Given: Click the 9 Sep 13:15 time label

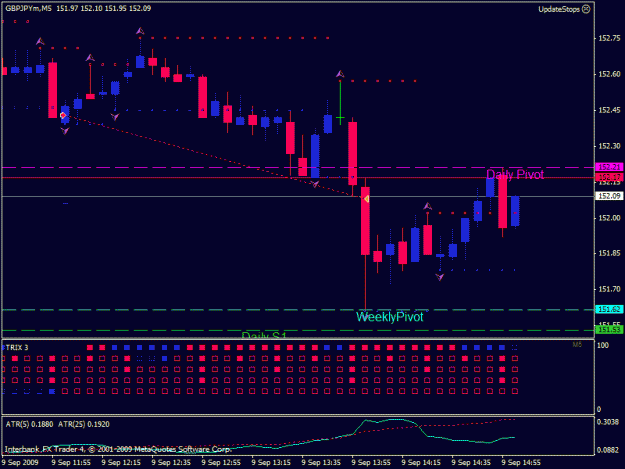Looking at the screenshot, I should tap(271, 463).
